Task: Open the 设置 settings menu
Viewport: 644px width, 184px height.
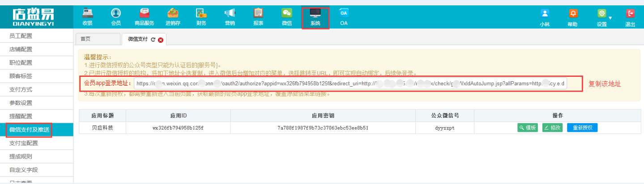Action: (602, 18)
